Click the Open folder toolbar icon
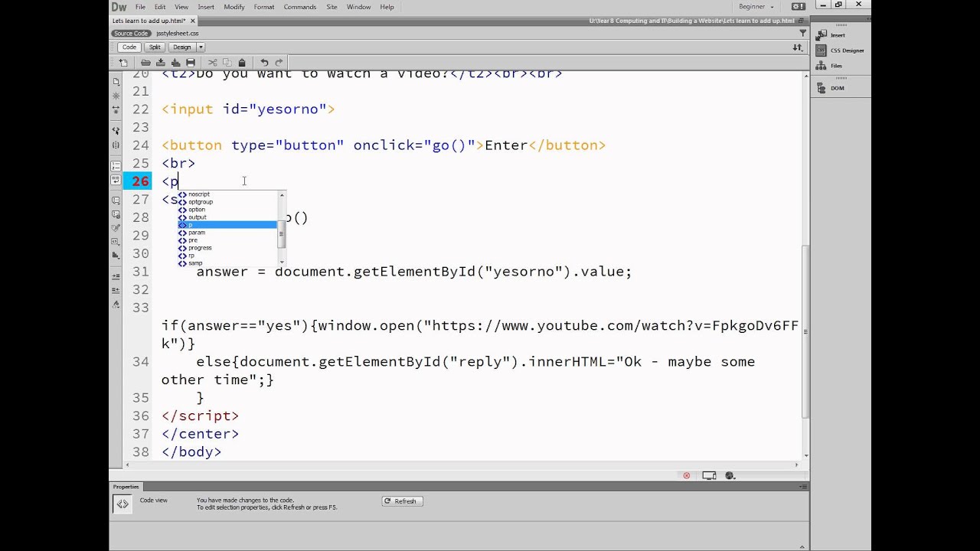The width and height of the screenshot is (980, 551). [145, 63]
